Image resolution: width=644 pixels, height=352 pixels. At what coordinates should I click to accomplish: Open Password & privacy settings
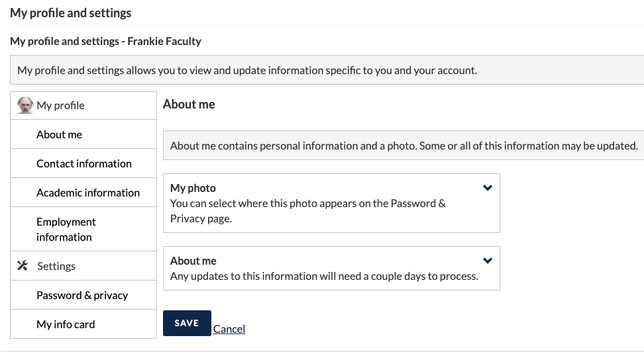coord(82,295)
